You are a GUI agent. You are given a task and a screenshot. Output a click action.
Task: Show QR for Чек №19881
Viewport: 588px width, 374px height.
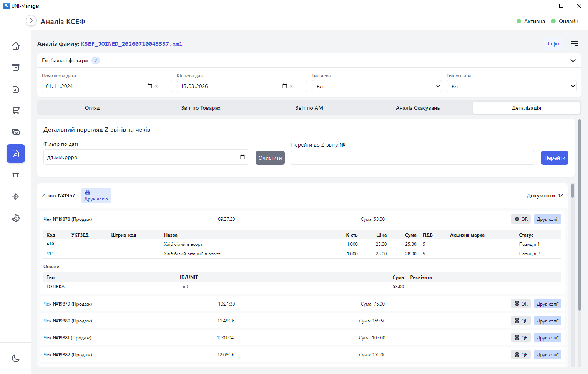pyautogui.click(x=521, y=337)
